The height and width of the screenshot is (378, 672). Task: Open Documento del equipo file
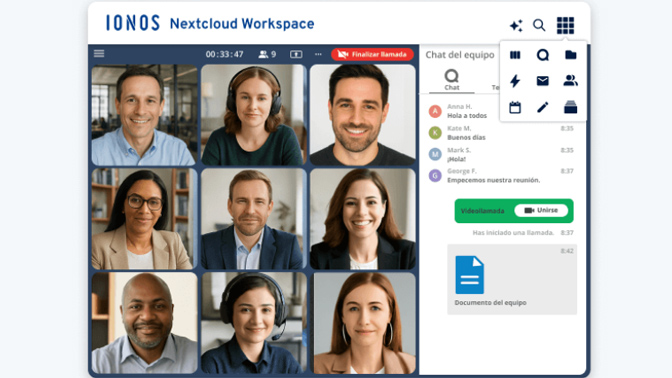tap(512, 279)
